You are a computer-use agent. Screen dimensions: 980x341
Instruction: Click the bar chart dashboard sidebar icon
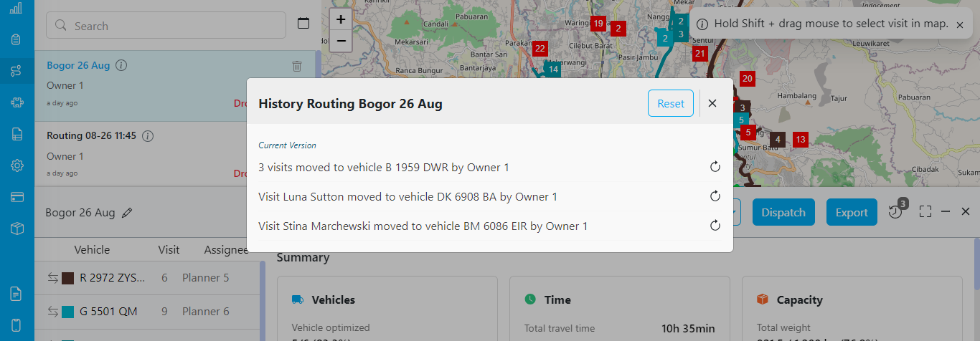point(17,9)
